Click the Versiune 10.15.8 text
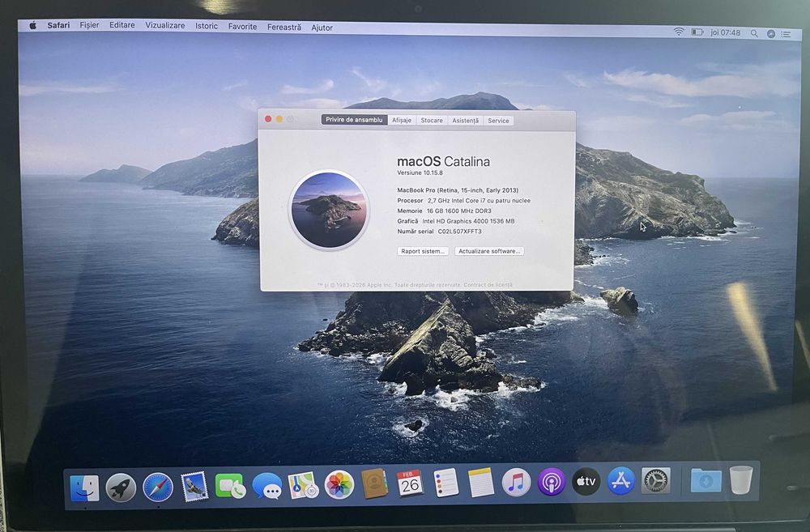The width and height of the screenshot is (810, 532). 420,173
